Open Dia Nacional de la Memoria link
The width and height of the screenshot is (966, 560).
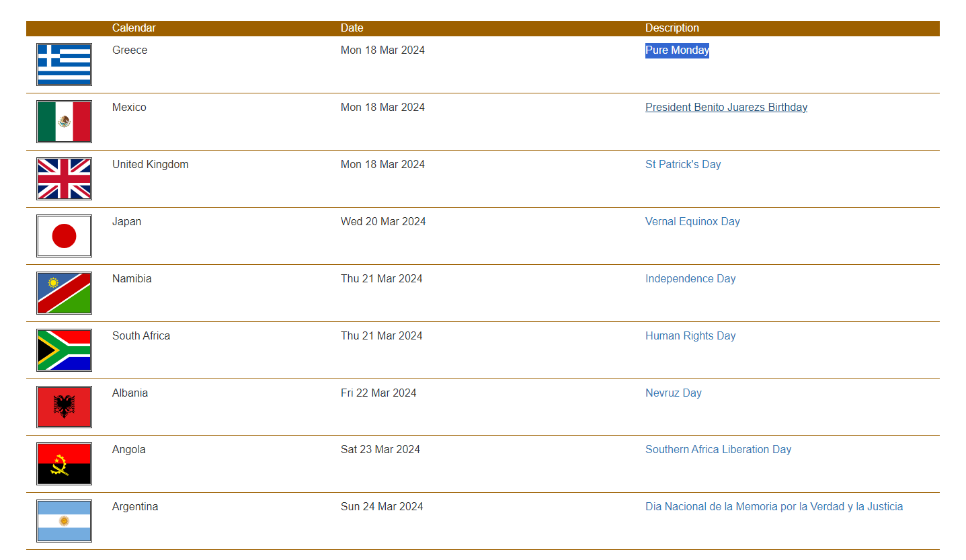click(774, 507)
